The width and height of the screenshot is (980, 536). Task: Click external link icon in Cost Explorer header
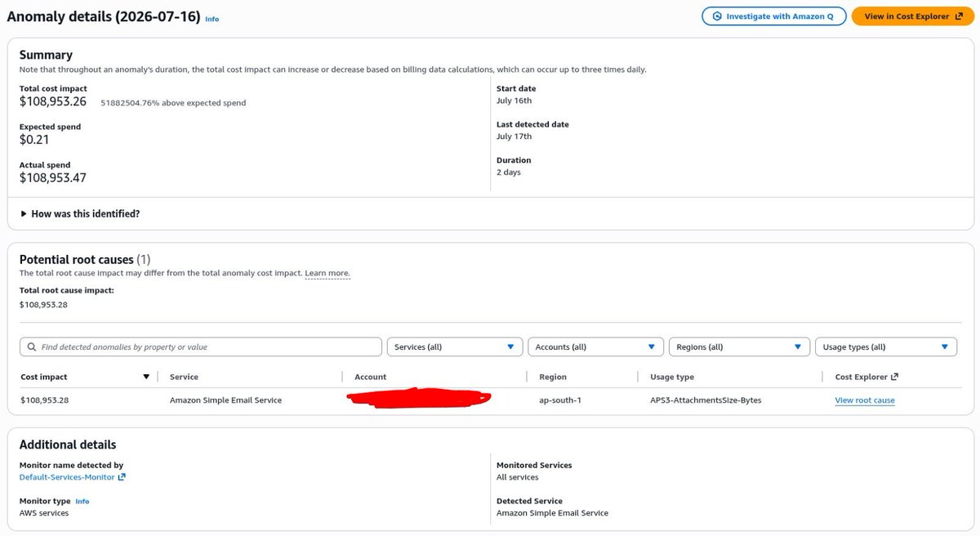(x=894, y=377)
